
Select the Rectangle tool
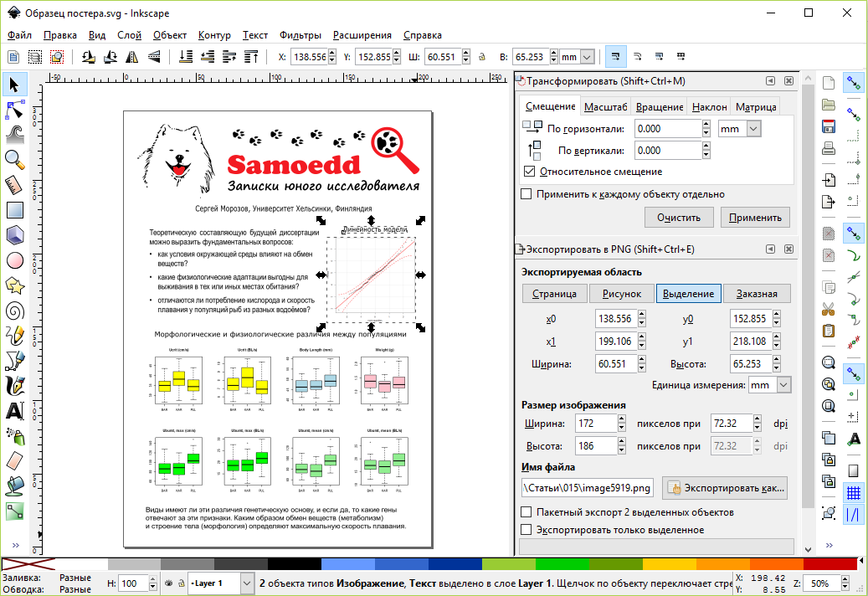coord(14,209)
